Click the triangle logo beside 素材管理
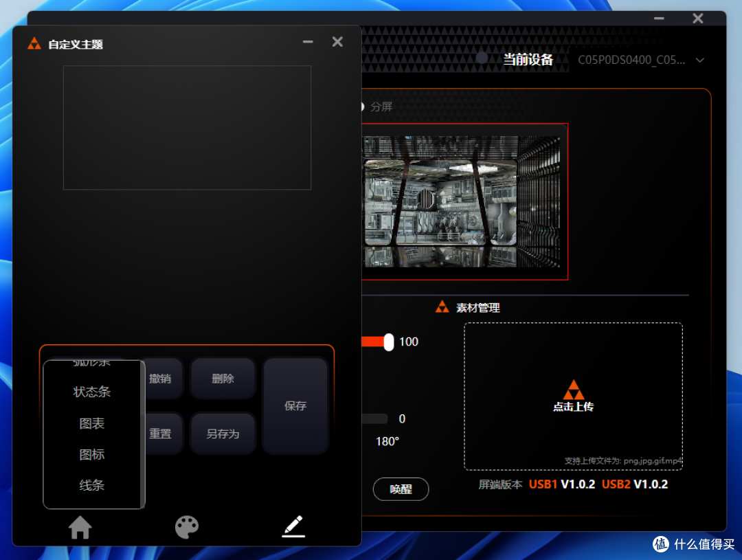742x560 pixels. (x=442, y=306)
